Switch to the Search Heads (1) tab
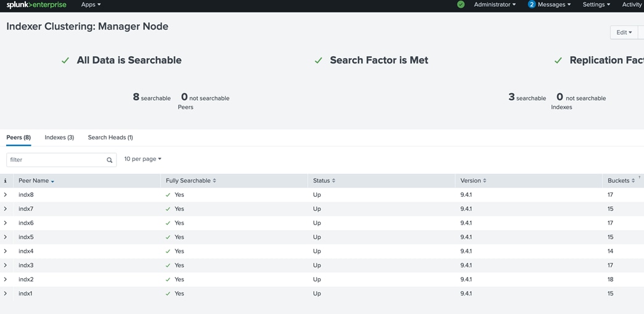Image resolution: width=644 pixels, height=314 pixels. (x=110, y=138)
